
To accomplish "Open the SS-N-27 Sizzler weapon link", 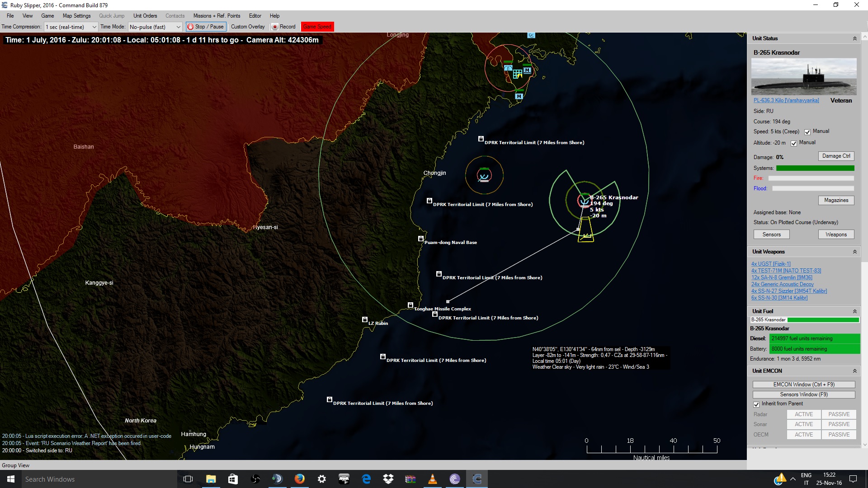I will click(x=789, y=291).
